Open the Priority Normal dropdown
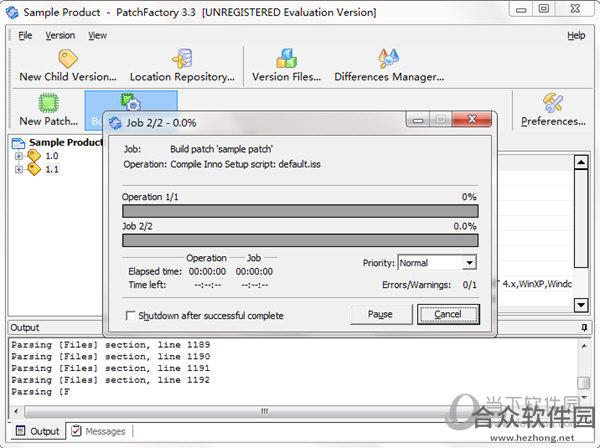 (469, 263)
